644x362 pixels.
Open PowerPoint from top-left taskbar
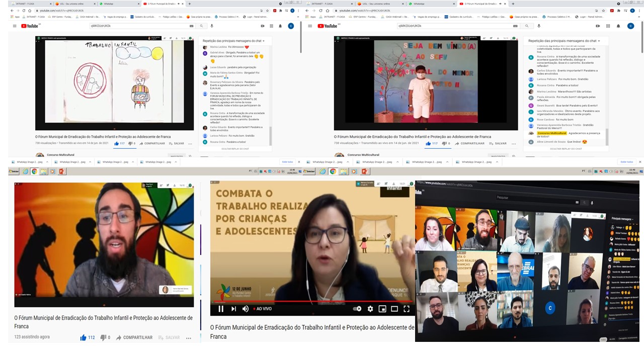(x=62, y=171)
